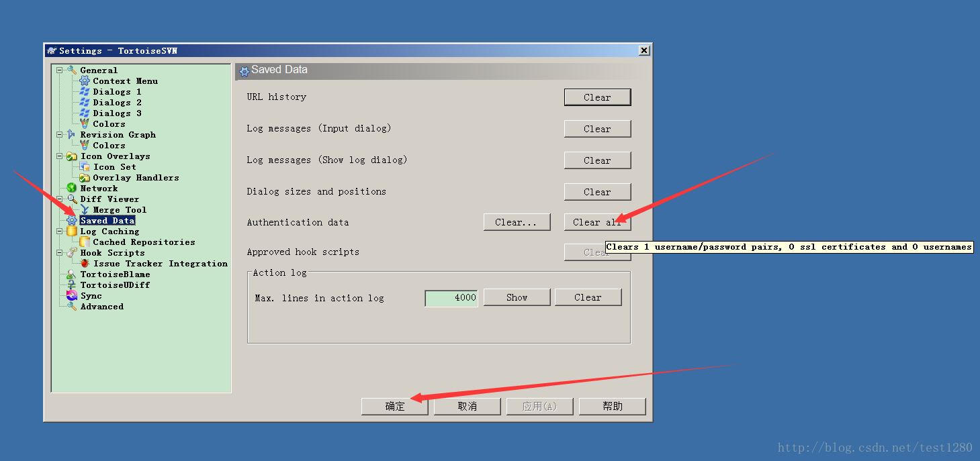980x461 pixels.
Task: Select the Revision Graph icon
Action: pos(72,134)
